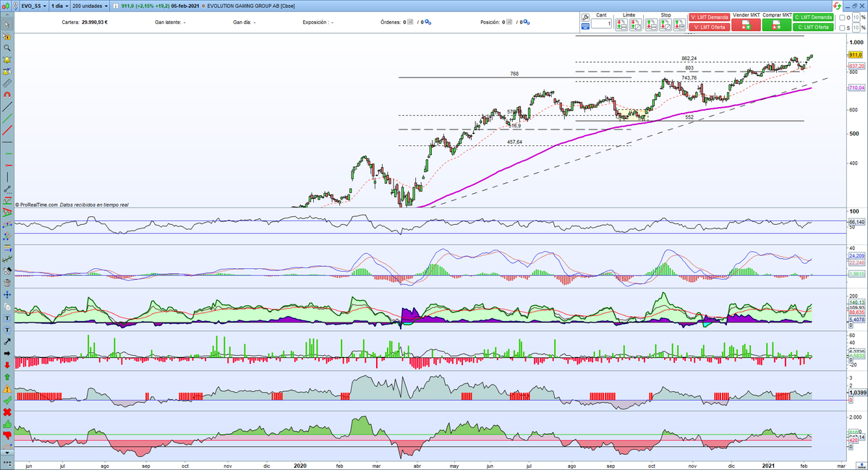Place second Stop order icon

pos(665,25)
